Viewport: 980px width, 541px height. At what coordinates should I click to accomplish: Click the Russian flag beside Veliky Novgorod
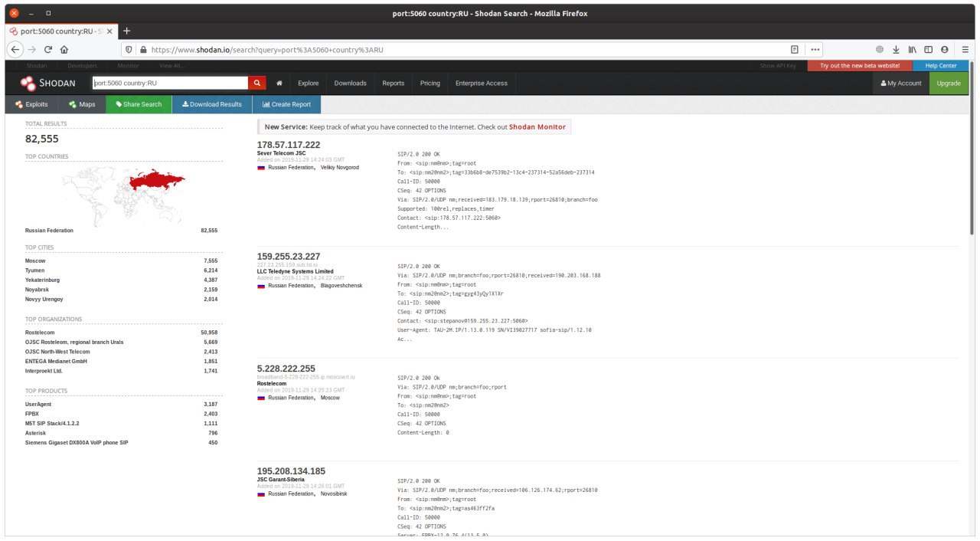click(x=261, y=167)
